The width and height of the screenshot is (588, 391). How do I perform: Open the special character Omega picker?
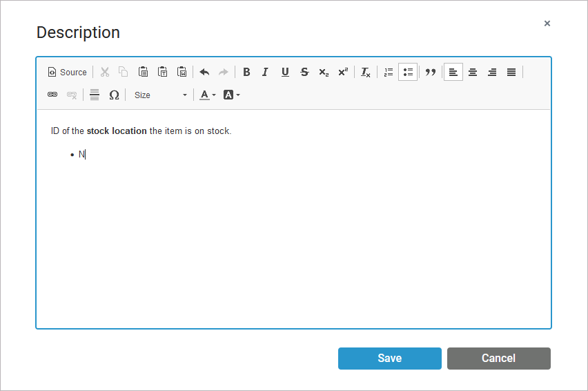pos(114,95)
